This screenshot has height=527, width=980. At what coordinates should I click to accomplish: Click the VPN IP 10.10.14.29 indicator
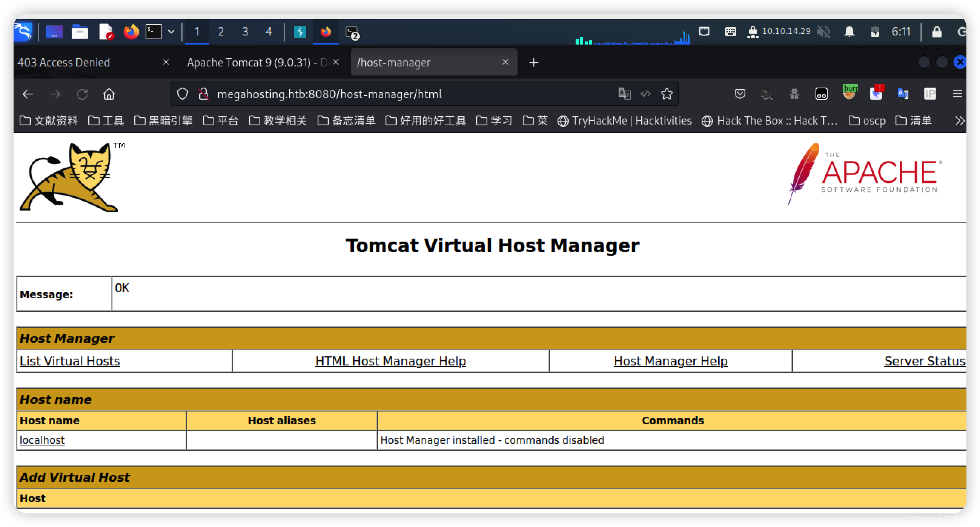(786, 31)
